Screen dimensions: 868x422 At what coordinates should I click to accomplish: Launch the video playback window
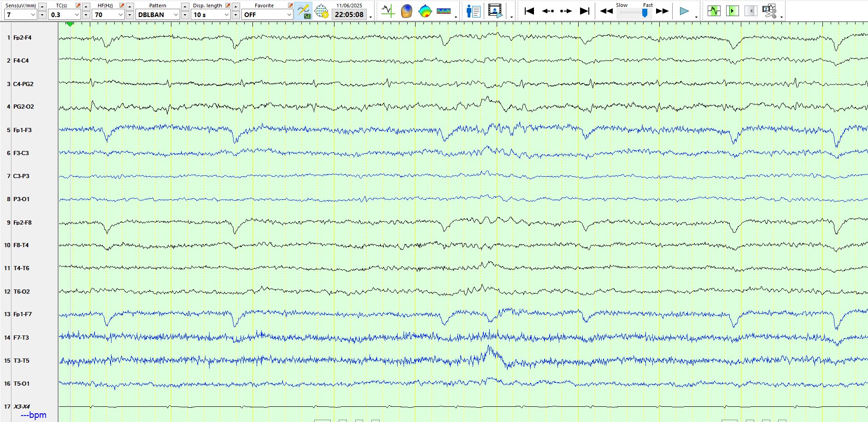tap(495, 11)
